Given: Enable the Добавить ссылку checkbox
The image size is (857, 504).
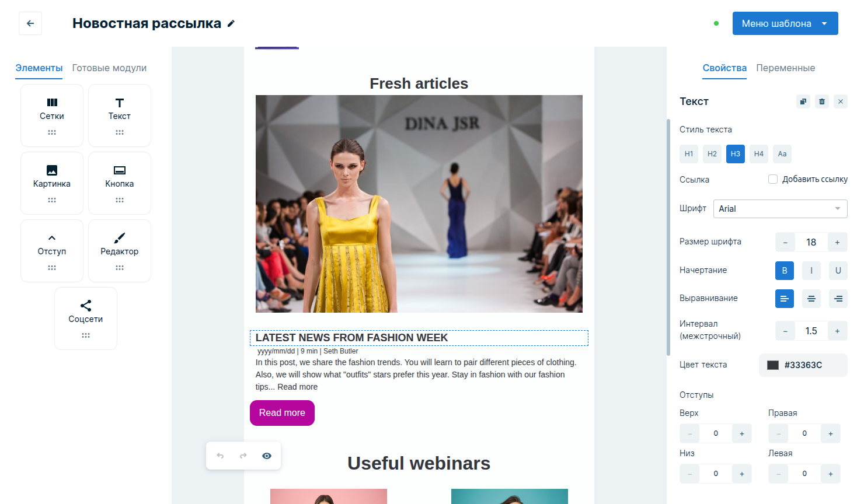Looking at the screenshot, I should pyautogui.click(x=773, y=179).
